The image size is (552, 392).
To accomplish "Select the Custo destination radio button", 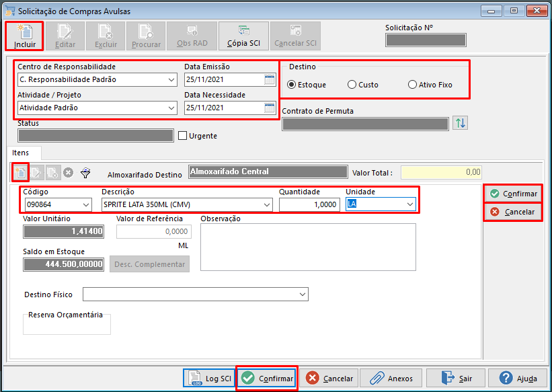I will click(352, 85).
